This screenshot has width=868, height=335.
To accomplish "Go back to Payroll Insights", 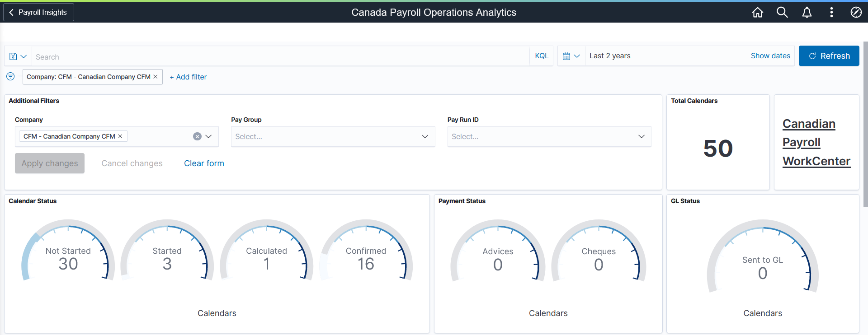I will 38,12.
